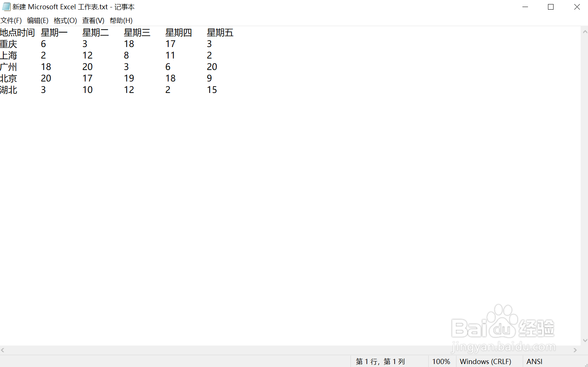588x367 pixels.
Task: Maximize the Notepad window
Action: 551,7
